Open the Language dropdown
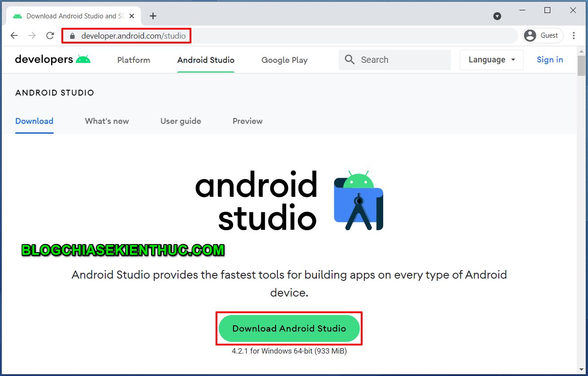 [x=492, y=60]
